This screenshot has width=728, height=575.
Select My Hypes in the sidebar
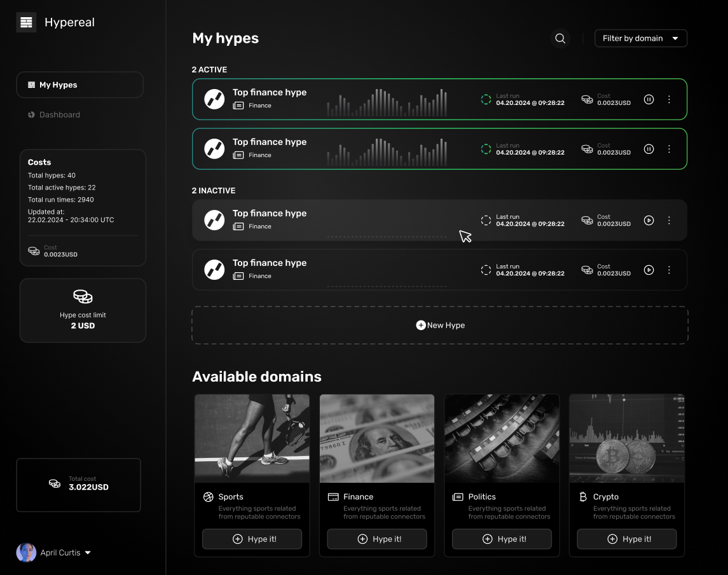tap(79, 85)
